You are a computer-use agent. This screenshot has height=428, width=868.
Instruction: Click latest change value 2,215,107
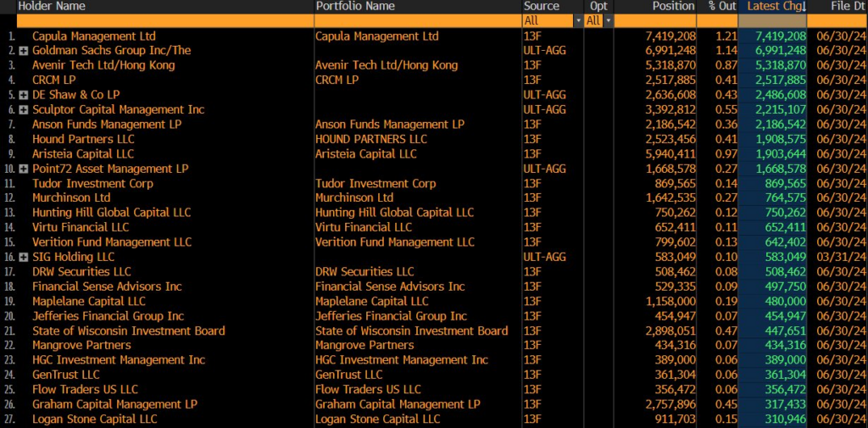781,109
